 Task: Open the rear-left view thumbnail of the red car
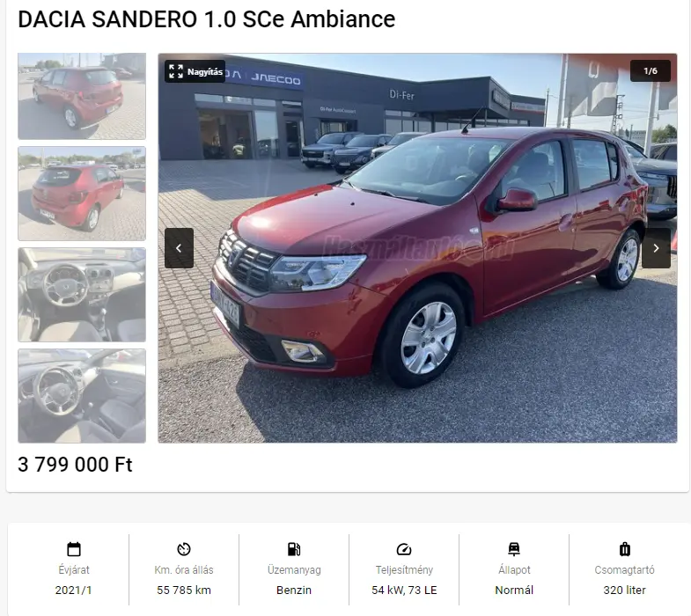(x=82, y=96)
